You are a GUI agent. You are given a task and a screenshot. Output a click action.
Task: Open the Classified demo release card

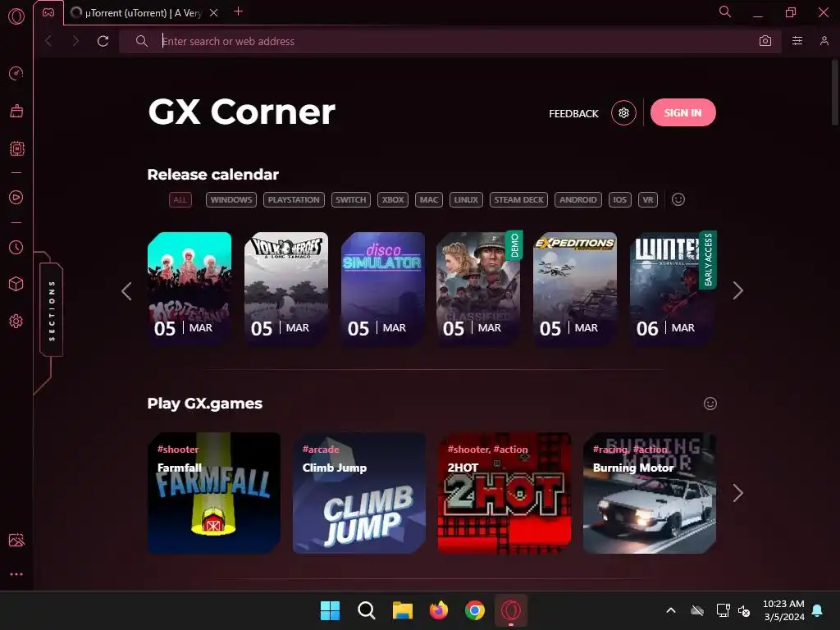478,288
